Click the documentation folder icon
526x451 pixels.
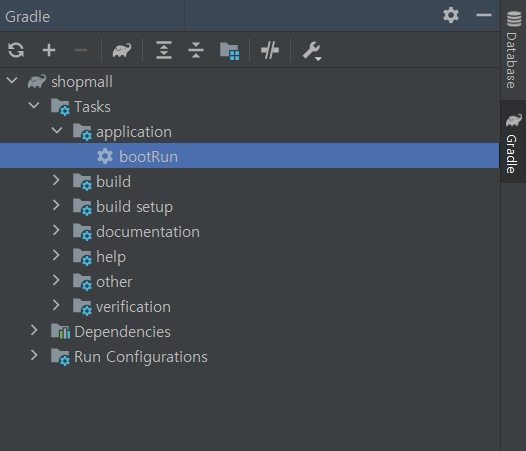pyautogui.click(x=82, y=232)
